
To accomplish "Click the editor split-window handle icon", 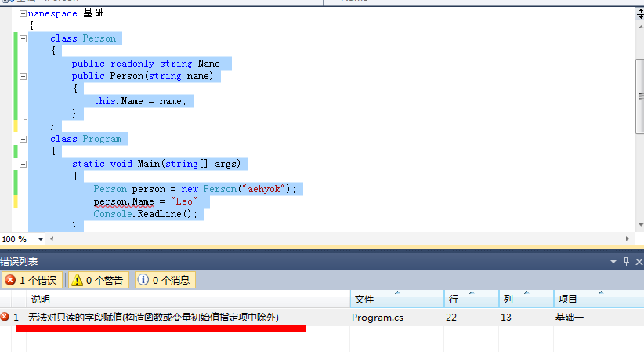I will click(640, 13).
